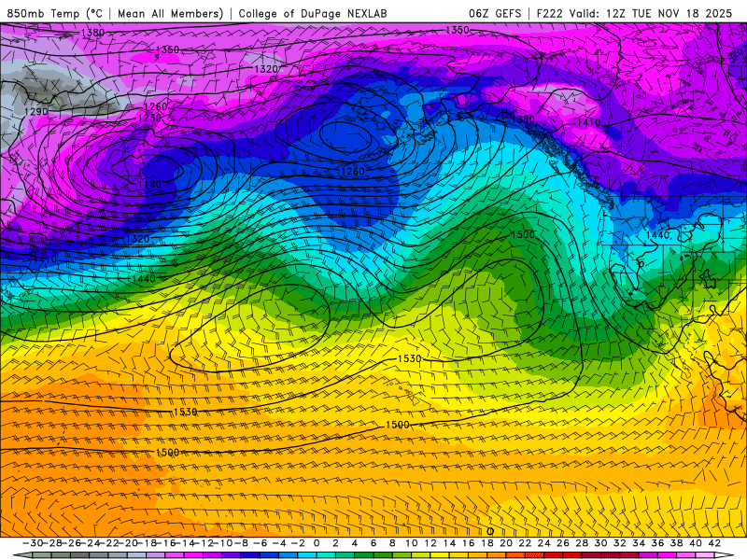
Task: Click the 1440 contour label over the Pacific Northwest
Action: [x=657, y=235]
